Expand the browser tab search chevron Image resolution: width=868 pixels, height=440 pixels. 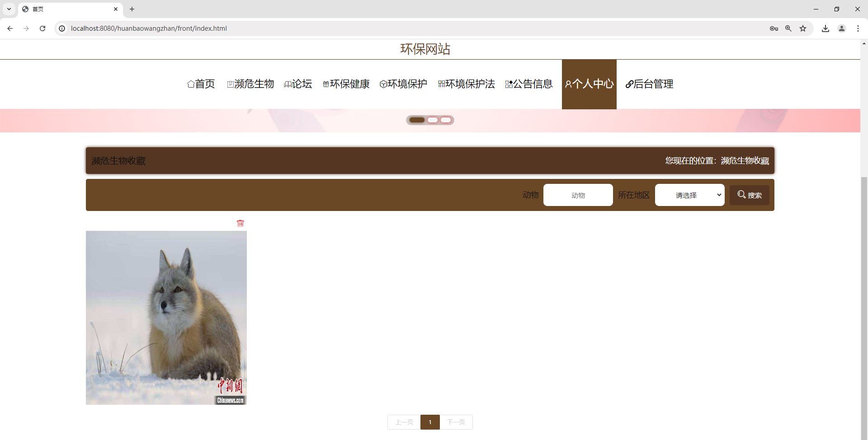pyautogui.click(x=9, y=9)
